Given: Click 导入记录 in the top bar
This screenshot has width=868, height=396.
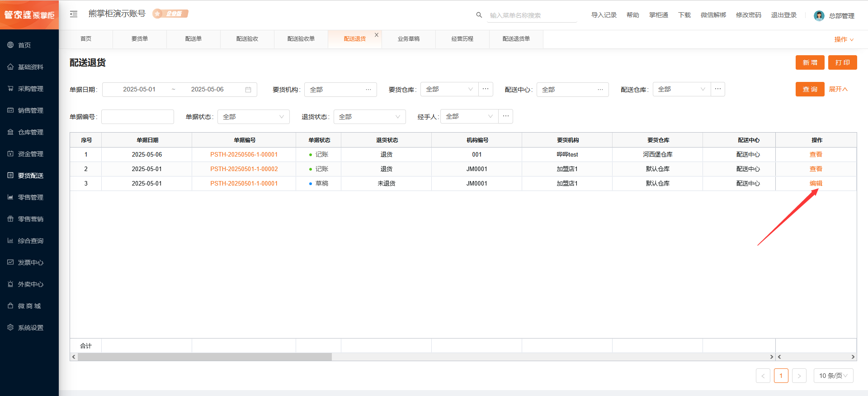Looking at the screenshot, I should 604,15.
